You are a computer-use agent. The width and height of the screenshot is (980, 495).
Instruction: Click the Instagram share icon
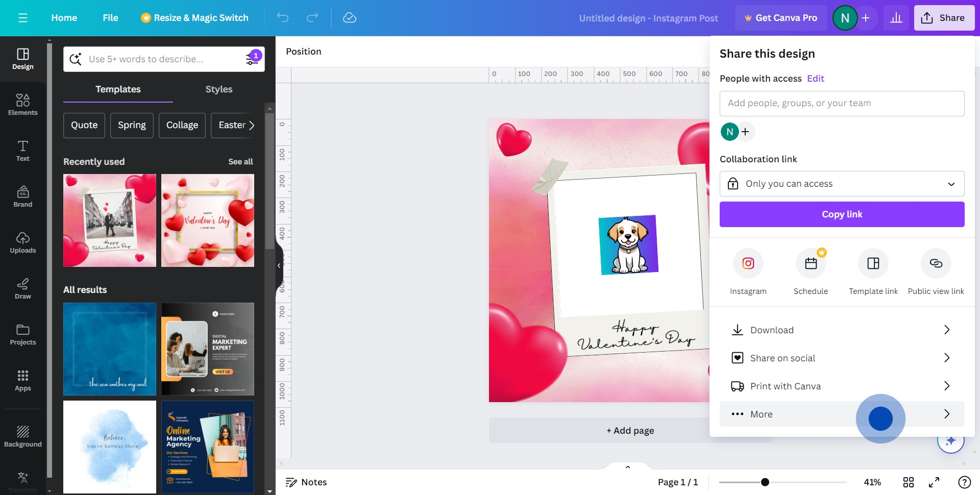[x=748, y=263]
